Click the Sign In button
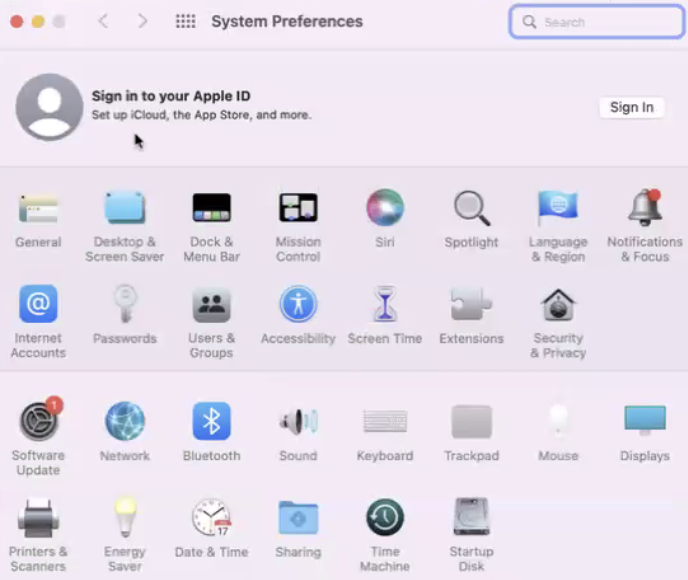The width and height of the screenshot is (688, 580). (x=631, y=107)
